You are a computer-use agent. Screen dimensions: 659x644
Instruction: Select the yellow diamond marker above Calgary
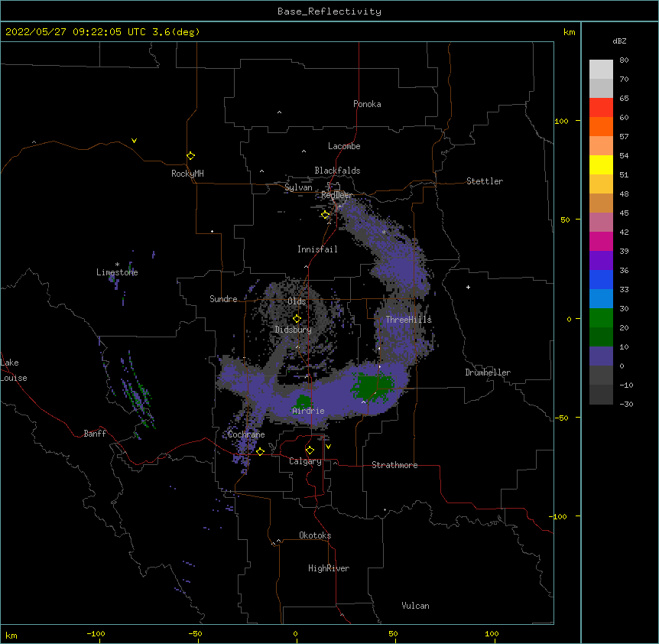coord(310,450)
